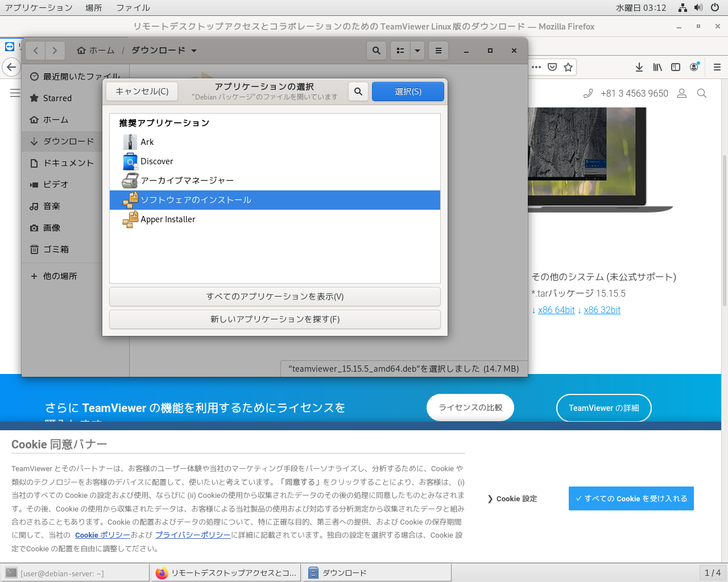Open 音楽 in sidebar

pos(76,206)
